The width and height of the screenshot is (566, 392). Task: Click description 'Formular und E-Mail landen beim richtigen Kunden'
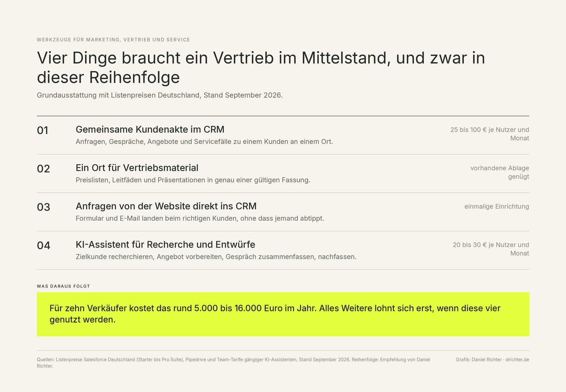(x=200, y=219)
